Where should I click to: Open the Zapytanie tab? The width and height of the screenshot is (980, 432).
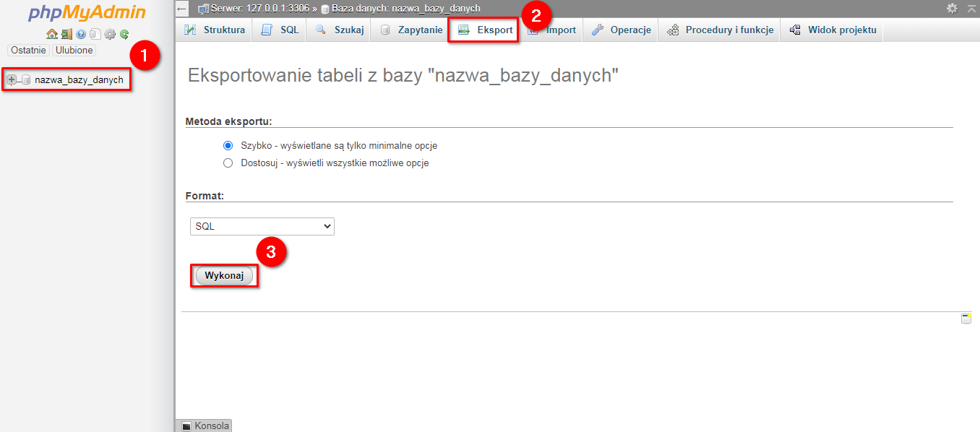(411, 30)
